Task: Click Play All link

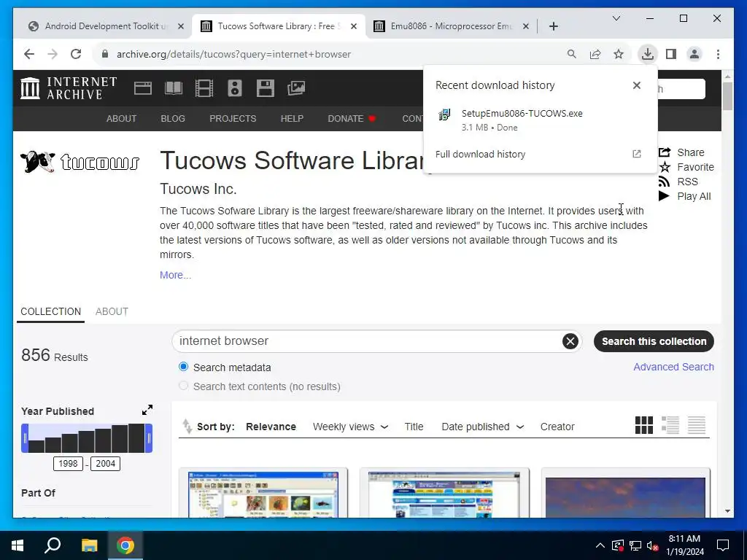Action: point(684,196)
